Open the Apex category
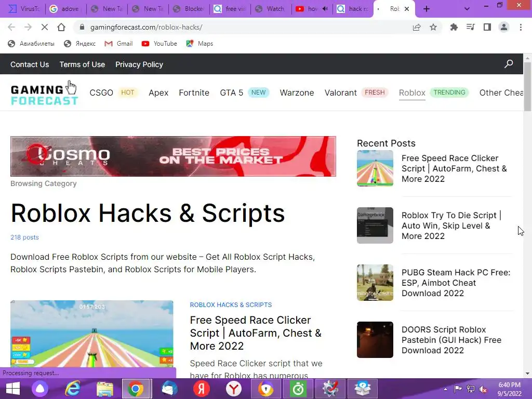The width and height of the screenshot is (532, 399). (158, 92)
